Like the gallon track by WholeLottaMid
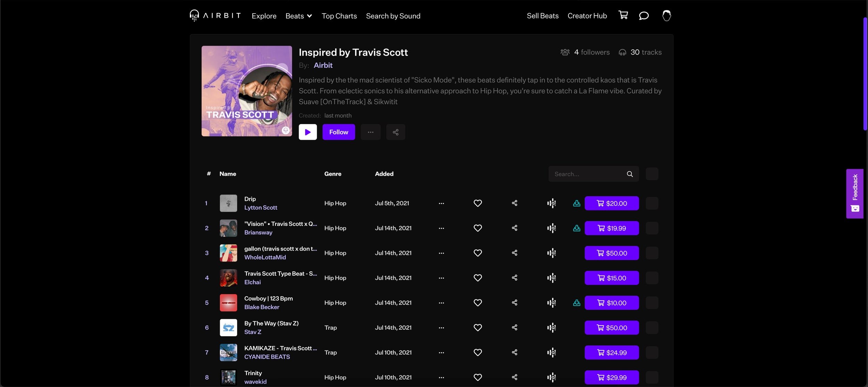 pyautogui.click(x=478, y=253)
